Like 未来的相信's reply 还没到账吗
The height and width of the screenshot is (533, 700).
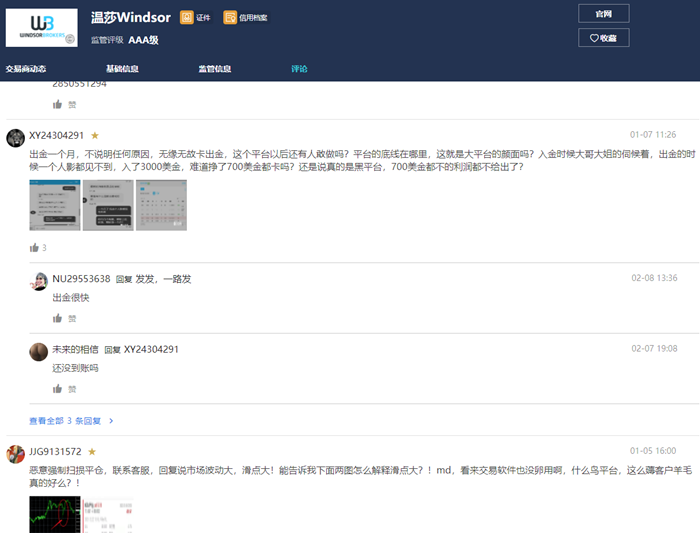coord(57,388)
